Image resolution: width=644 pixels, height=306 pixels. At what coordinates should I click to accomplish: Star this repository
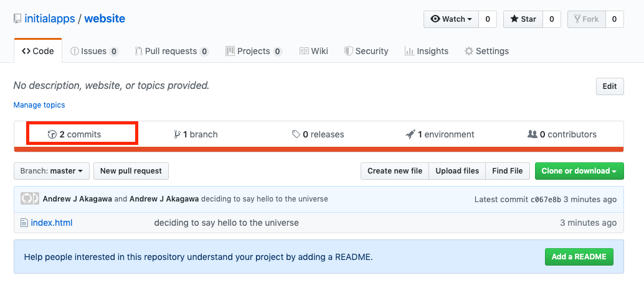pyautogui.click(x=523, y=19)
